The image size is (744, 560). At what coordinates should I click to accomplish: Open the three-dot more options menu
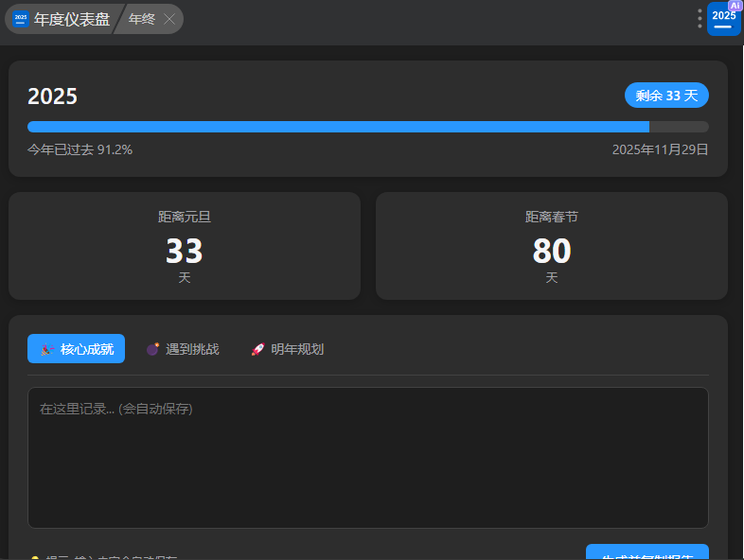coord(700,19)
